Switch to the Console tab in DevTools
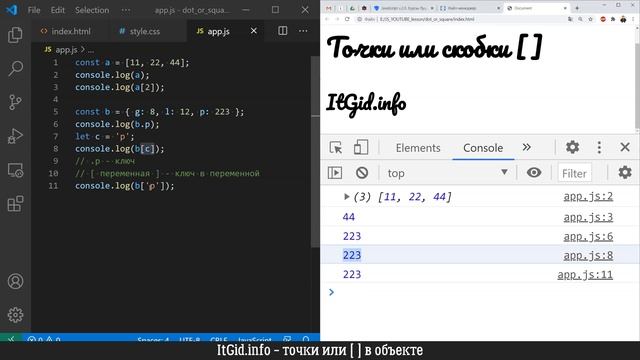Screen dimensions: 640x360 pos(483,148)
